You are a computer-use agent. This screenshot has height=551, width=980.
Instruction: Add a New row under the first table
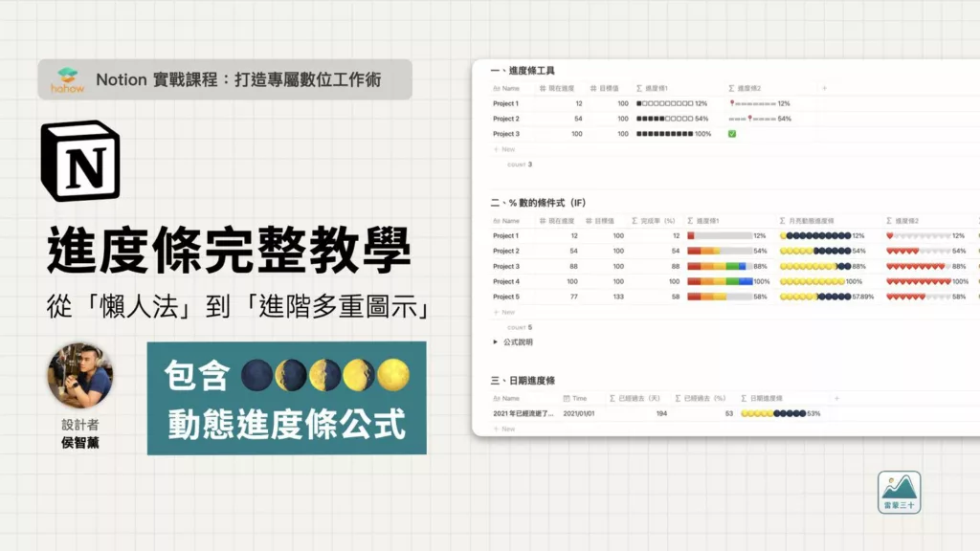(x=504, y=149)
